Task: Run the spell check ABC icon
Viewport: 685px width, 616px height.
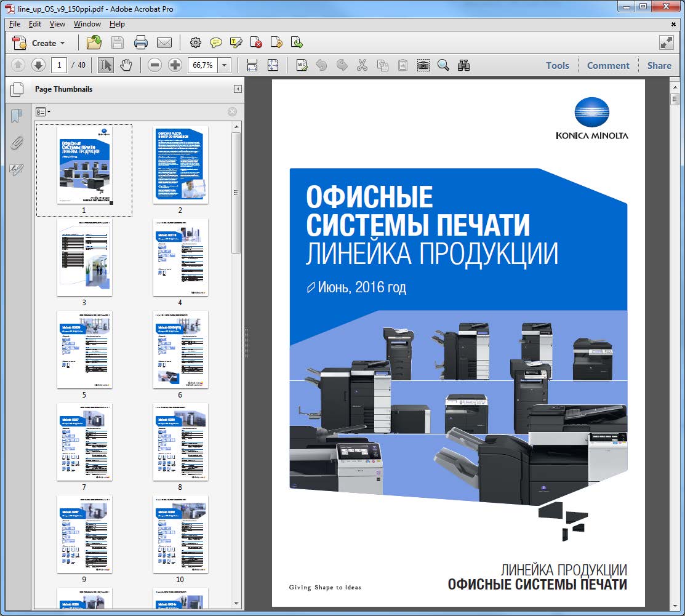Action: [302, 65]
